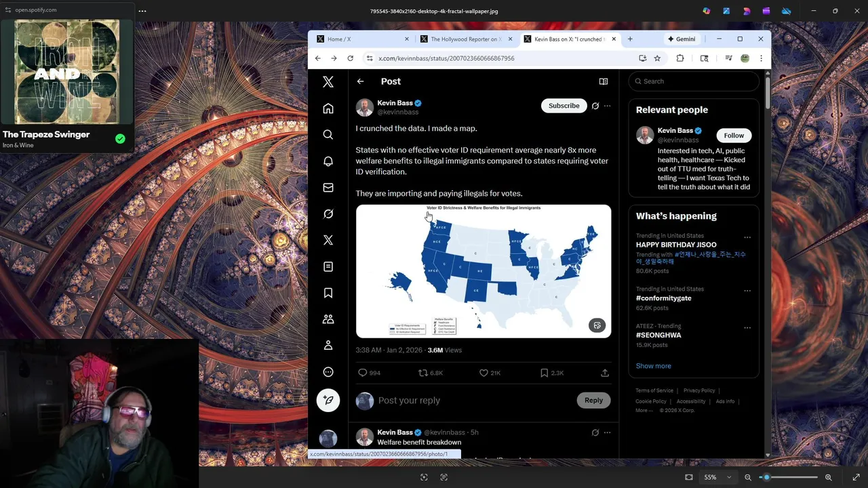The width and height of the screenshot is (868, 488).
Task: Open Messages via the envelope sidebar icon
Action: coord(328,188)
